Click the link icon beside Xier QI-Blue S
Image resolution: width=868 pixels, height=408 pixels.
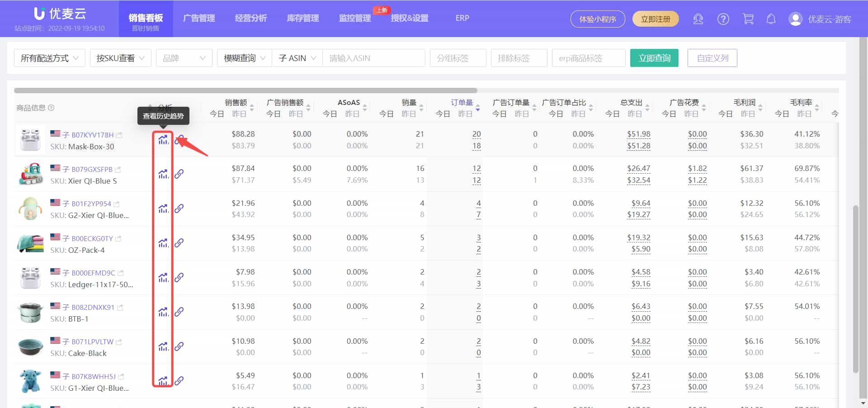tap(179, 174)
